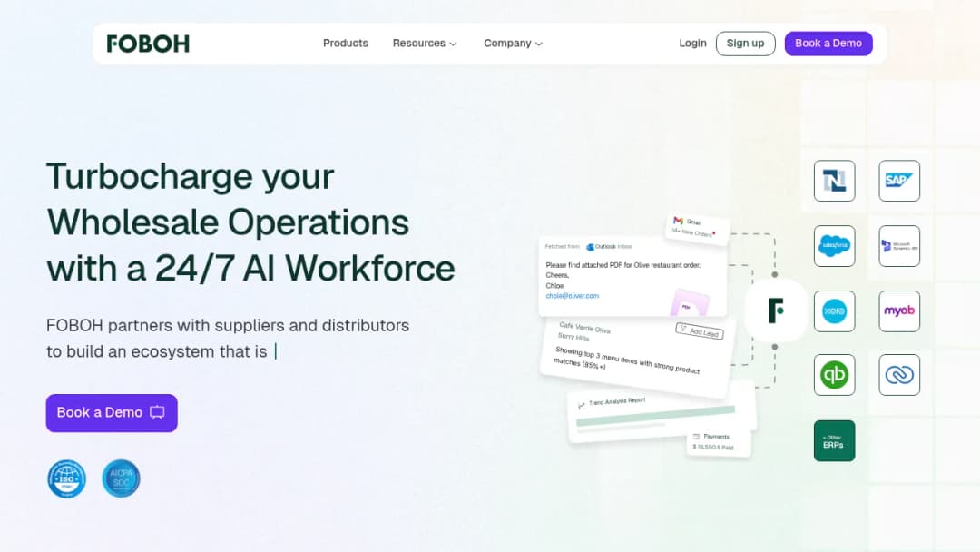Select the Salesforce cloud icon
Viewport: 980px width, 552px height.
[x=835, y=246]
